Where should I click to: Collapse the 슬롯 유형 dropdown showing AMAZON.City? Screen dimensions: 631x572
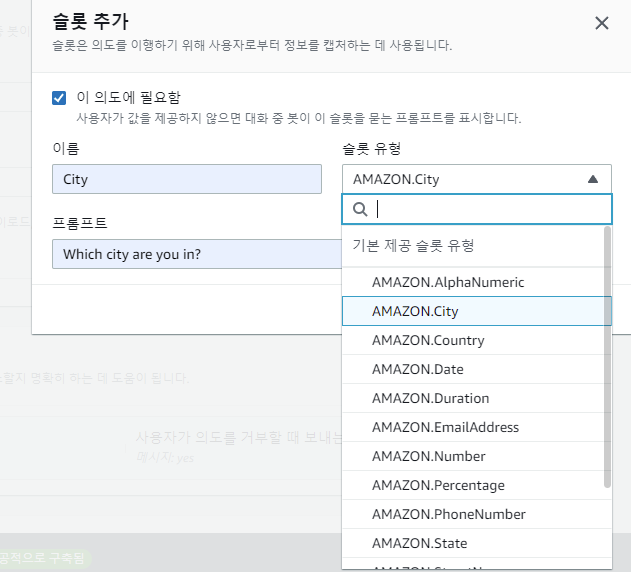477,179
